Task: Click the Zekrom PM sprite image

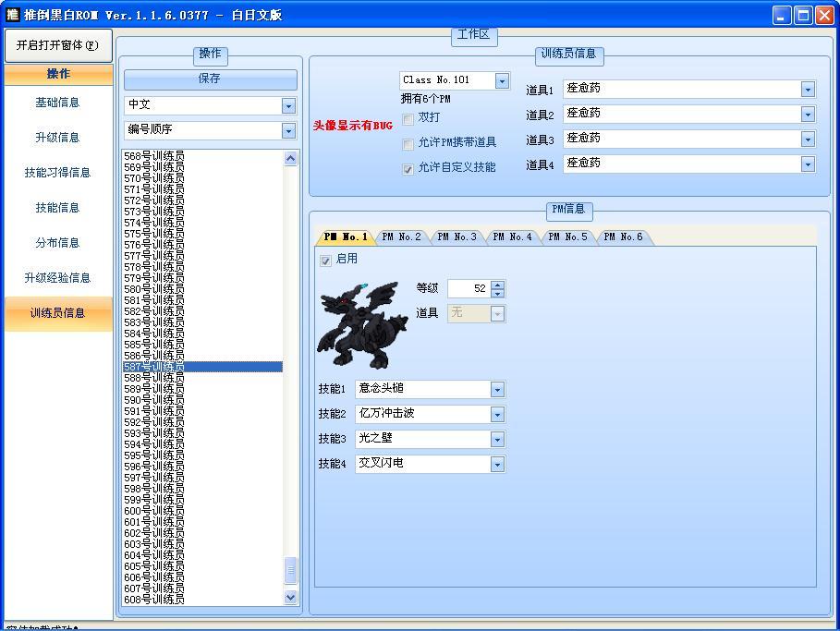Action: coord(362,325)
